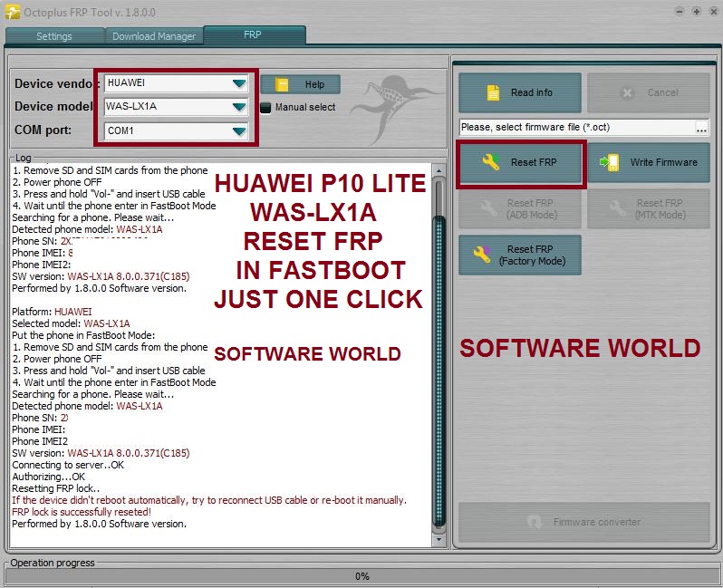Maximize the Octoplus FRP Tool window
Image resolution: width=723 pixels, height=588 pixels.
coord(697,12)
